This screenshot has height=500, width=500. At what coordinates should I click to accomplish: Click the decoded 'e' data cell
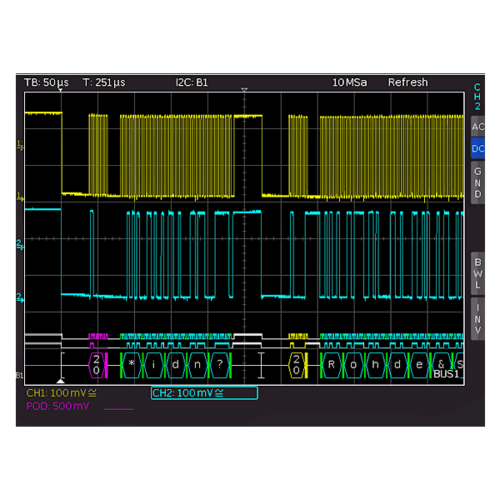point(419,365)
